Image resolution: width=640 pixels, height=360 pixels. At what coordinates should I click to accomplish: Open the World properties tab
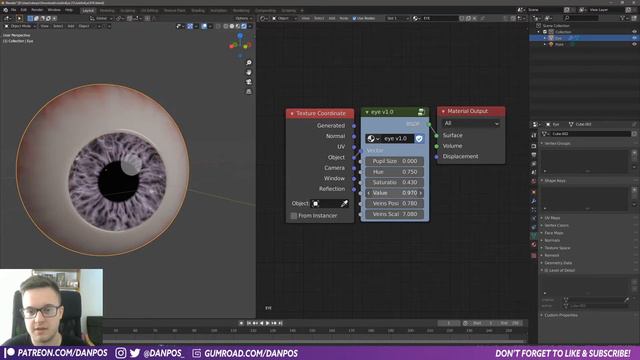tap(534, 182)
